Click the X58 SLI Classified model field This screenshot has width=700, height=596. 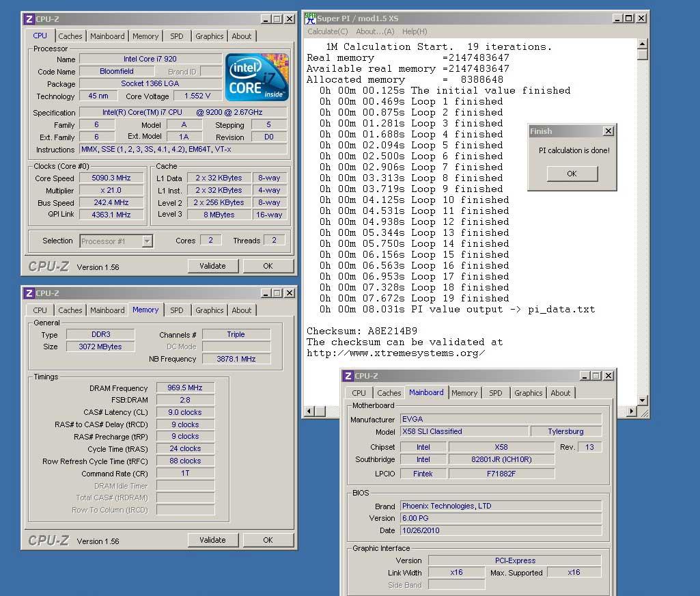pyautogui.click(x=464, y=431)
